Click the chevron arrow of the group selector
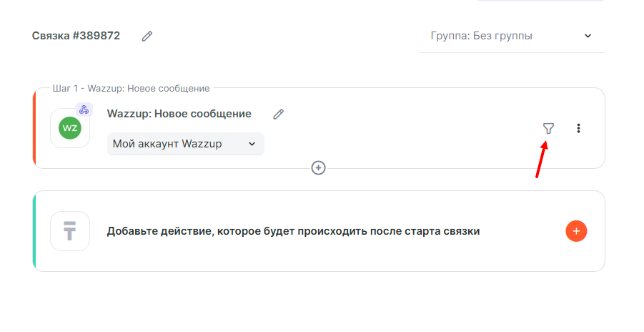The width and height of the screenshot is (644, 332). (588, 36)
